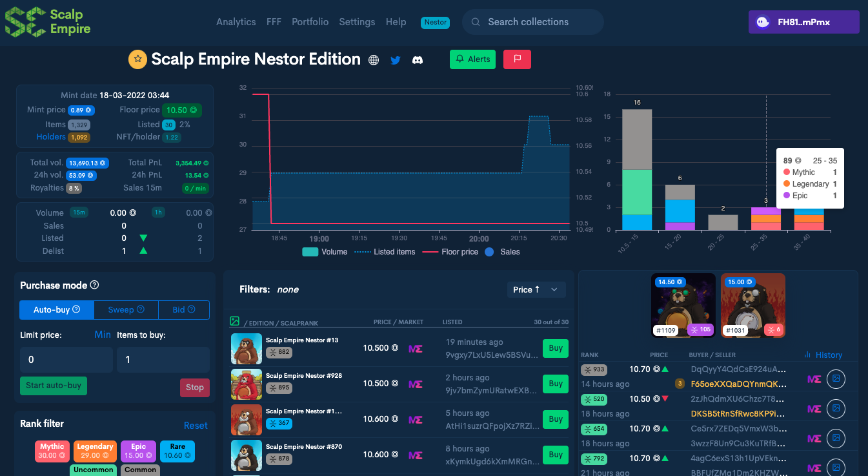Open the collection's Discord icon
The height and width of the screenshot is (476, 868).
point(418,60)
